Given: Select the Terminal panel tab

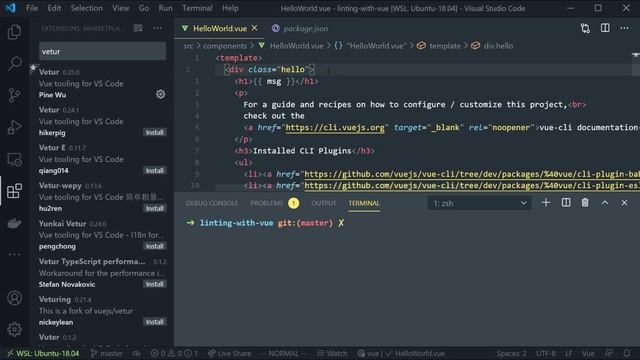Looking at the screenshot, I should coord(364,203).
